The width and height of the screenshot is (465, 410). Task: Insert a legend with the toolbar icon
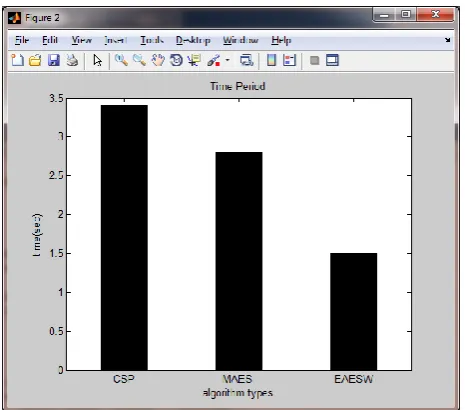tap(289, 60)
